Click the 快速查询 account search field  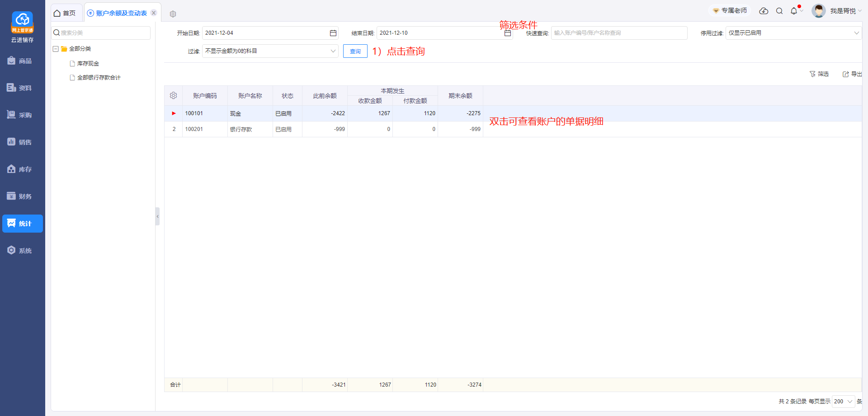(618, 33)
